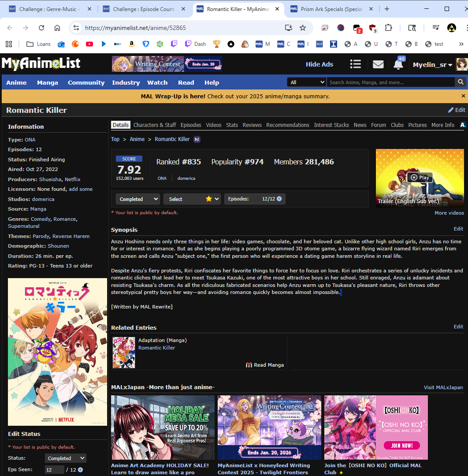Open the Industry navigation menu
The width and height of the screenshot is (468, 476).
click(x=126, y=82)
